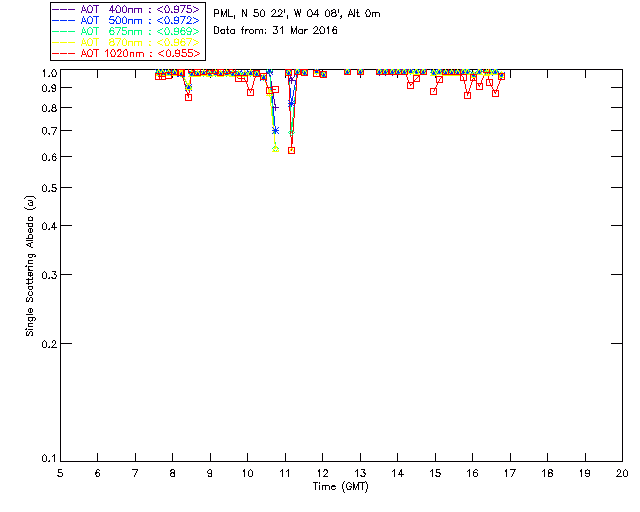
Task: Click the 'Time (GMT)' x-axis label
Action: click(341, 486)
